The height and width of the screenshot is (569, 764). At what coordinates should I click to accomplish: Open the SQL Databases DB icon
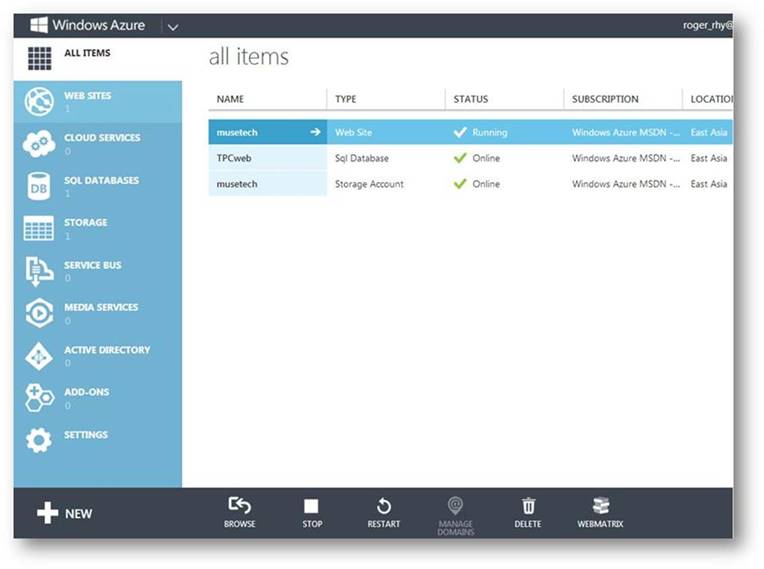click(38, 186)
